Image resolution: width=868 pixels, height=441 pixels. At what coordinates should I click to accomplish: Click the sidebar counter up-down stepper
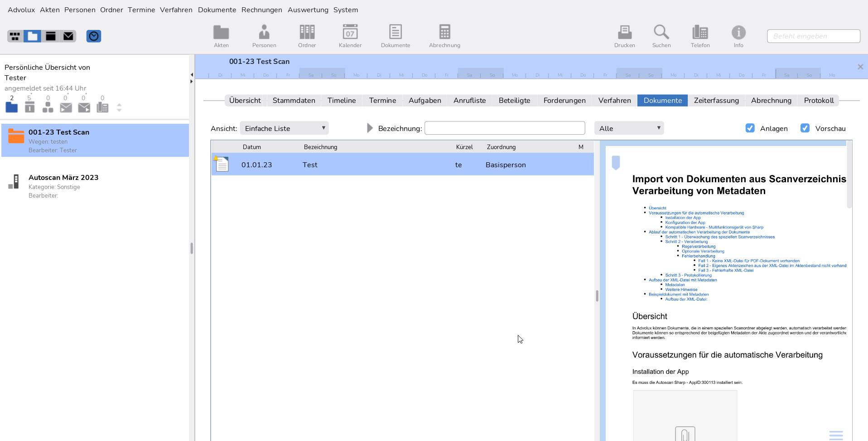[119, 107]
